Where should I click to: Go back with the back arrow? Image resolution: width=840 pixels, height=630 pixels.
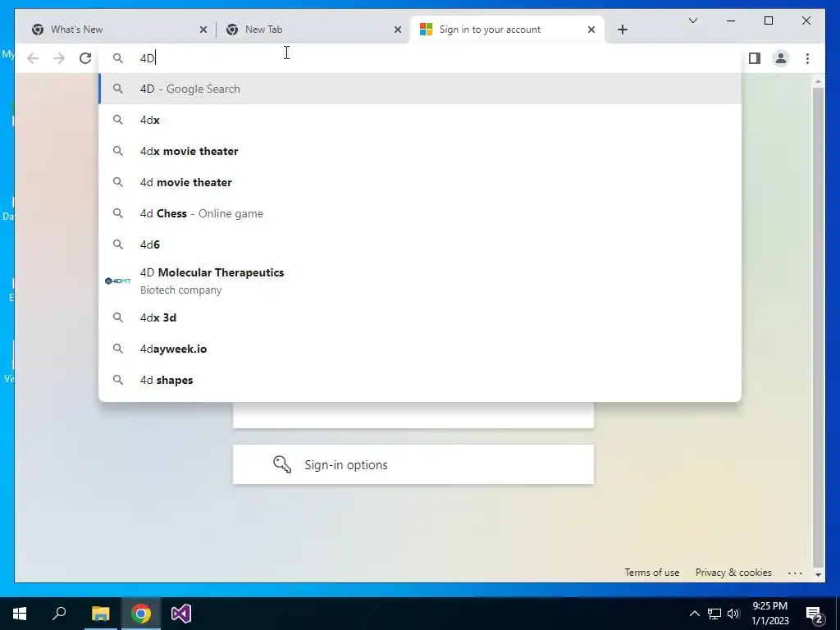[x=33, y=58]
